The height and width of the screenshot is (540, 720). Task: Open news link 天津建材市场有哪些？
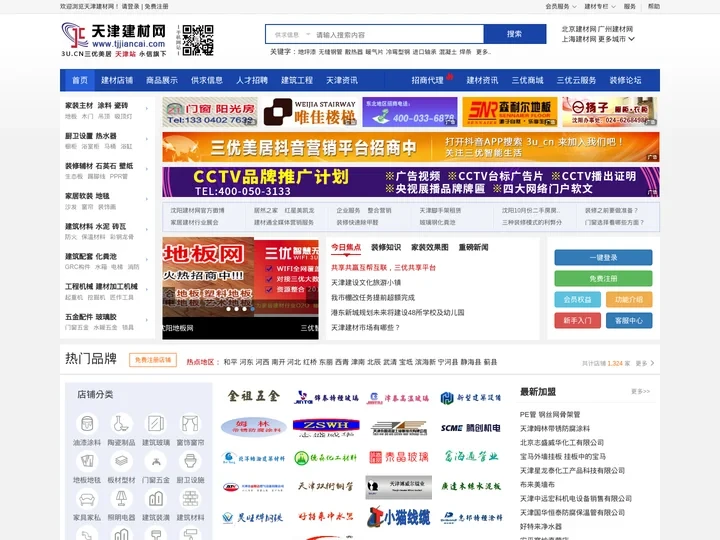(x=366, y=327)
